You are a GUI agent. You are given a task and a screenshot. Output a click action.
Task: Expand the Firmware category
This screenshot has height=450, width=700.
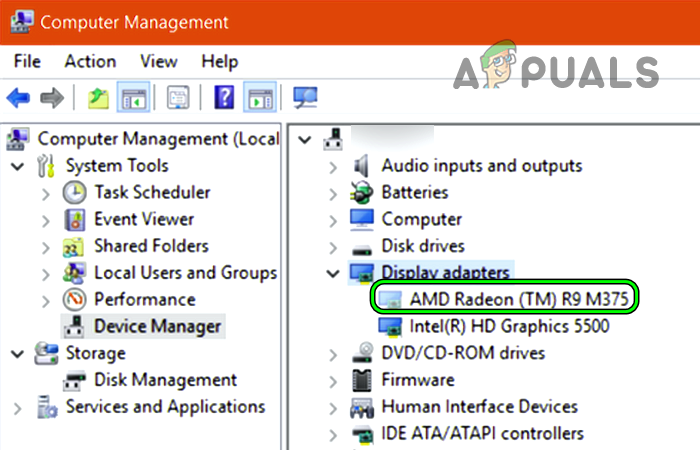point(333,382)
